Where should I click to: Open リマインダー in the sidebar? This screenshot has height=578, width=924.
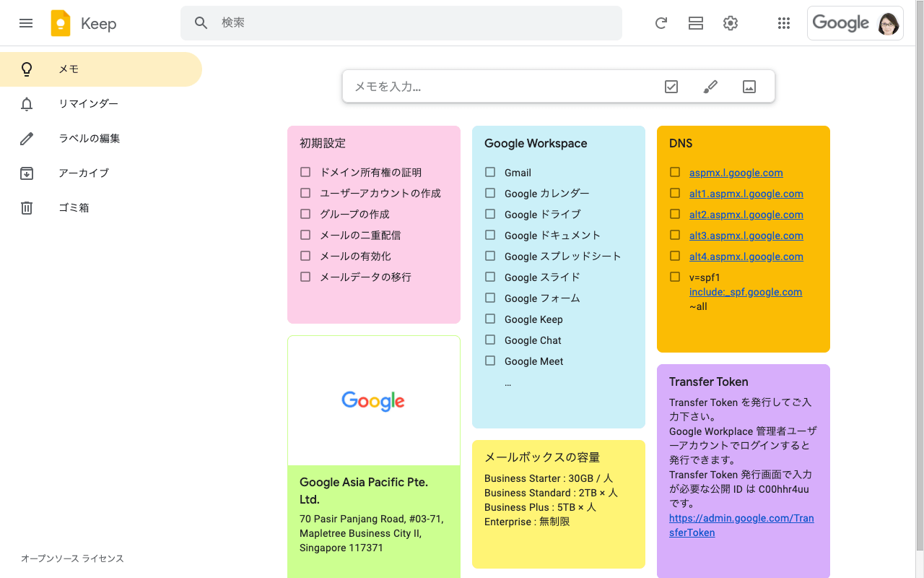pyautogui.click(x=101, y=104)
